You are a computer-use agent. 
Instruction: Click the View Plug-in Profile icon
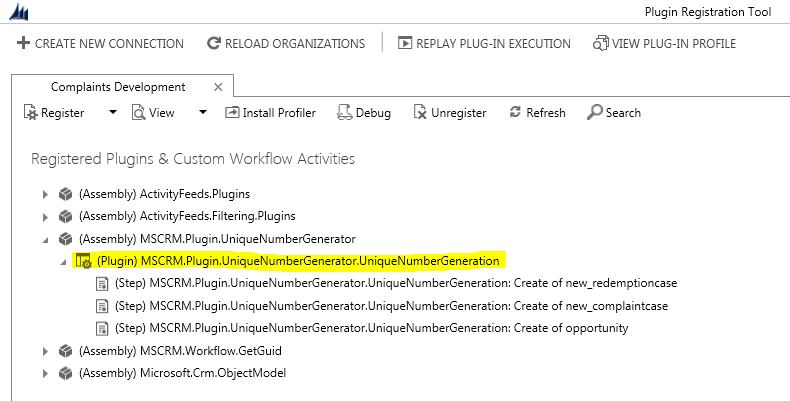[x=601, y=43]
